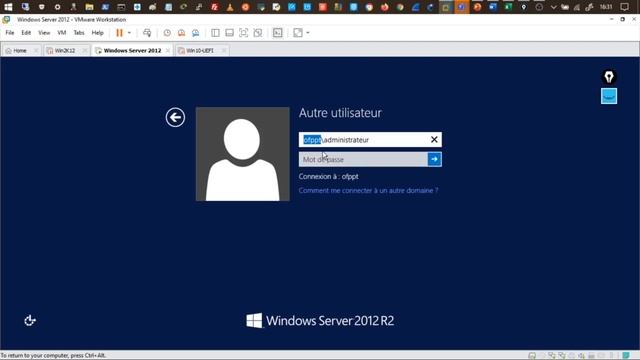The width and height of the screenshot is (640, 360).
Task: Open the View menu
Action: pos(44,33)
